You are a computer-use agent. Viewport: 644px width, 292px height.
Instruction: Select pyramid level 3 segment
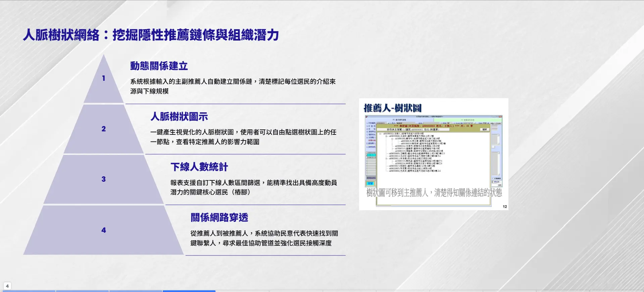click(x=104, y=179)
